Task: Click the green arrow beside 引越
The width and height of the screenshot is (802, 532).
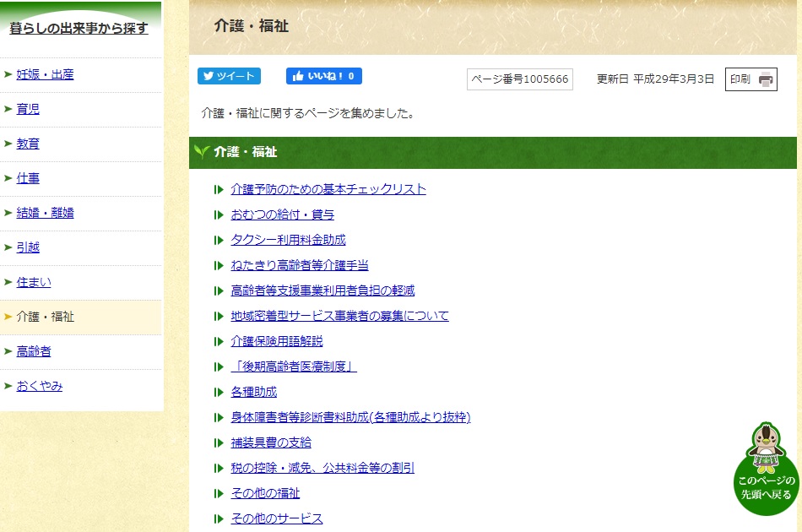Action: [8, 247]
